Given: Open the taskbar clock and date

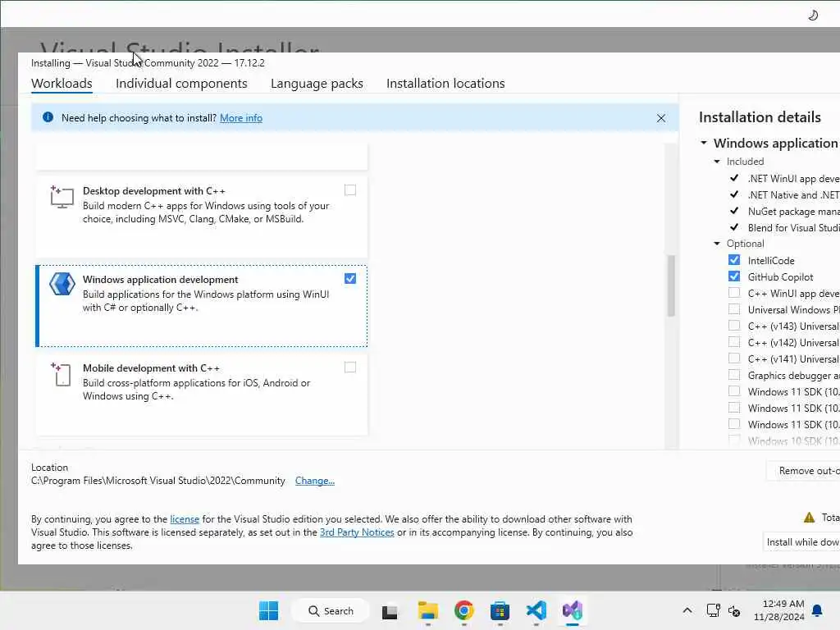Looking at the screenshot, I should [x=779, y=610].
